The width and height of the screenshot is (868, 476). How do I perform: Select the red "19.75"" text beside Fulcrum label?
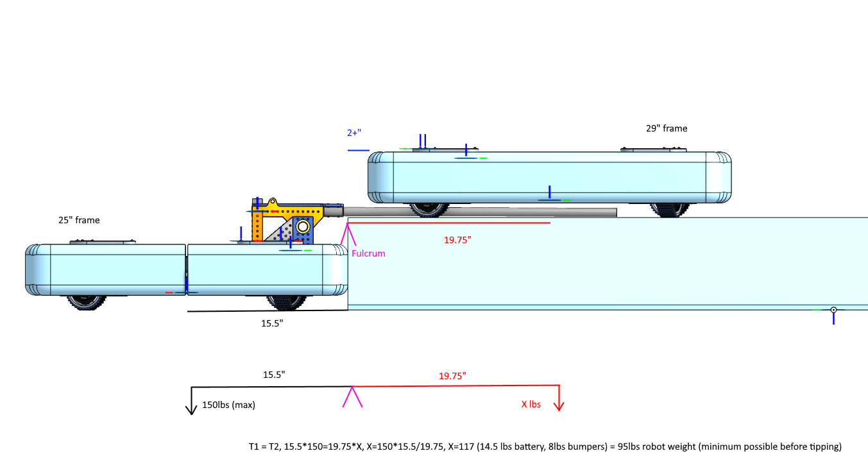(x=457, y=240)
